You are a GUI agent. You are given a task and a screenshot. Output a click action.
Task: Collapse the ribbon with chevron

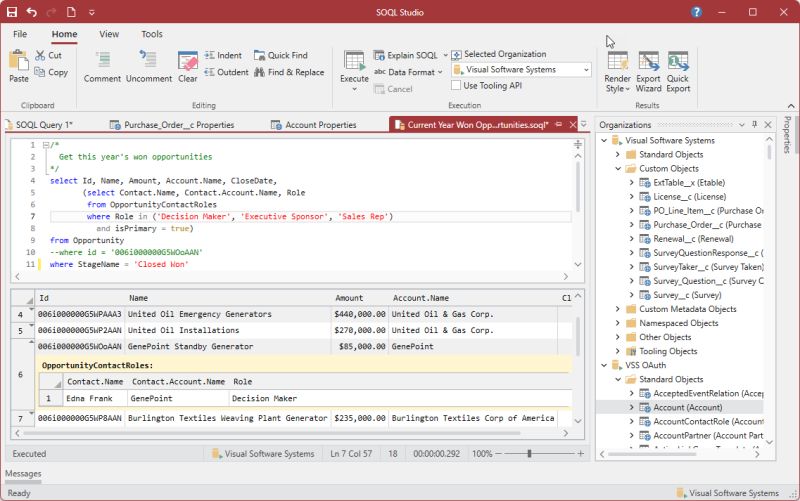click(x=791, y=106)
